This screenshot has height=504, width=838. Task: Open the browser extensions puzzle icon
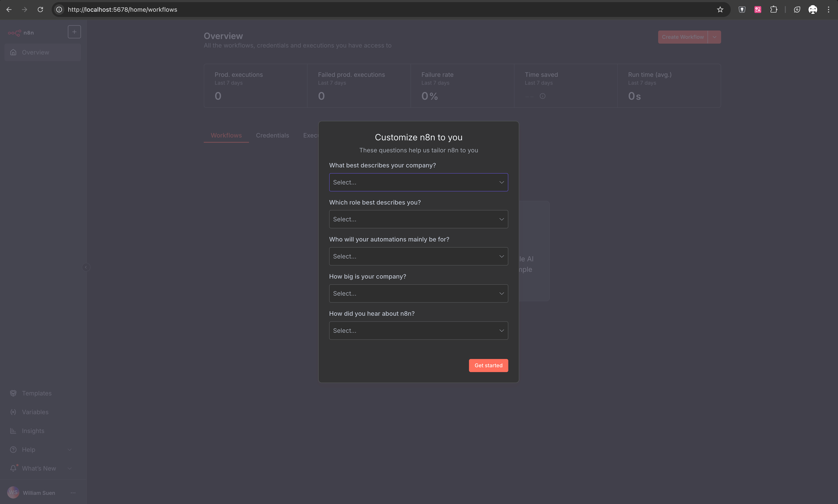tap(774, 10)
